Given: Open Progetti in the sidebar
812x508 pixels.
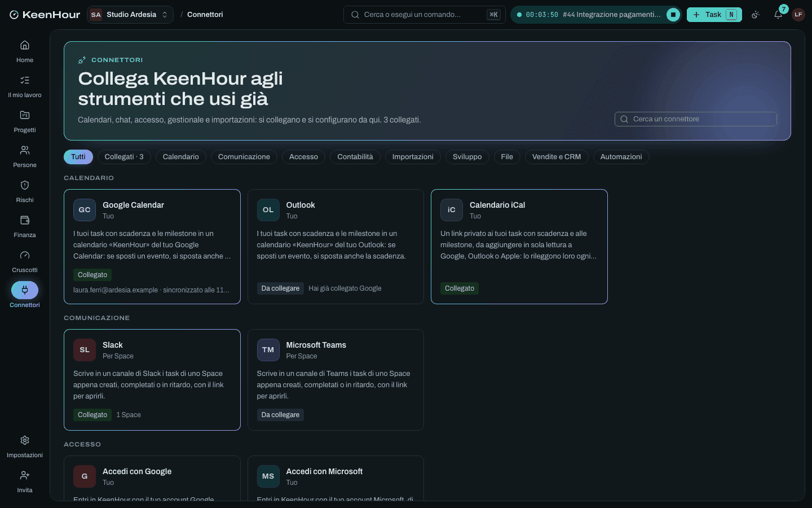Looking at the screenshot, I should point(25,121).
